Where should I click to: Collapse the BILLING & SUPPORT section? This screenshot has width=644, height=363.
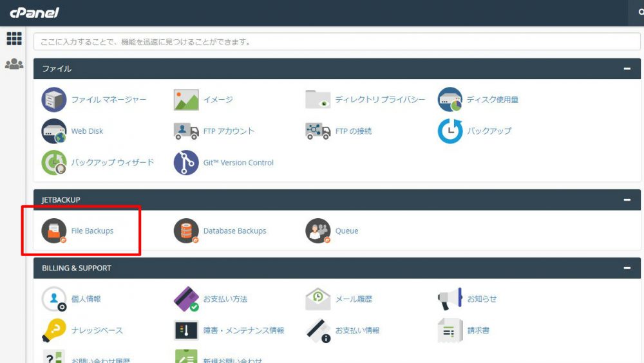point(627,268)
